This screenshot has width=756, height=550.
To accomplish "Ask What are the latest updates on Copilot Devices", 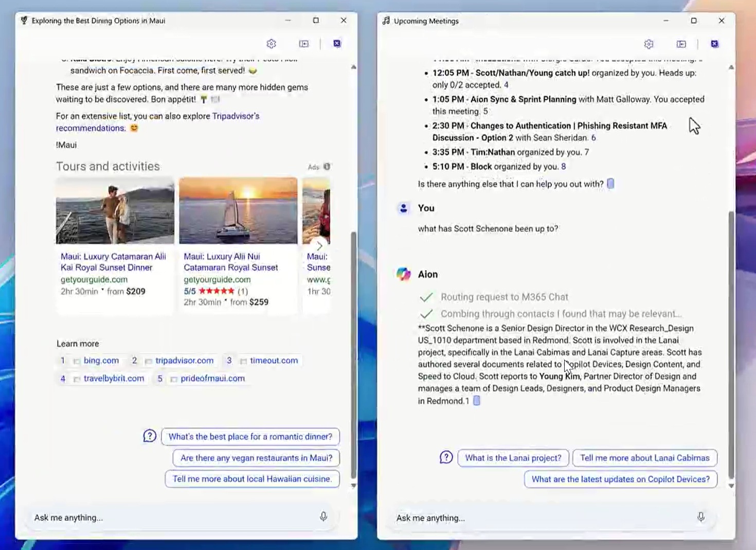I will click(621, 479).
